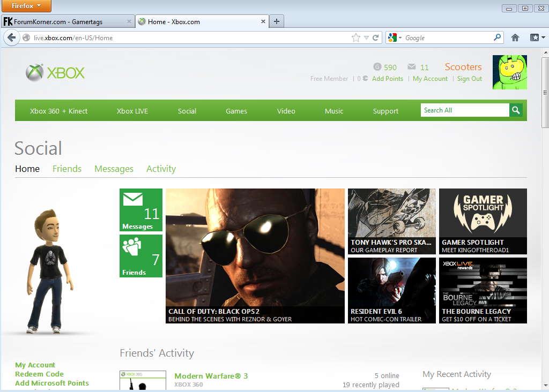Click the scrollbar up arrow
The image size is (549, 392).
tap(545, 52)
